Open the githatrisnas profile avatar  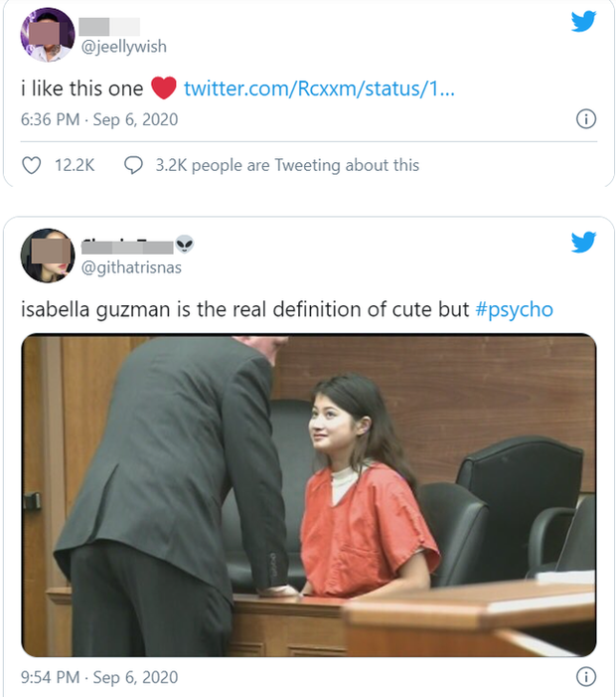point(48,256)
